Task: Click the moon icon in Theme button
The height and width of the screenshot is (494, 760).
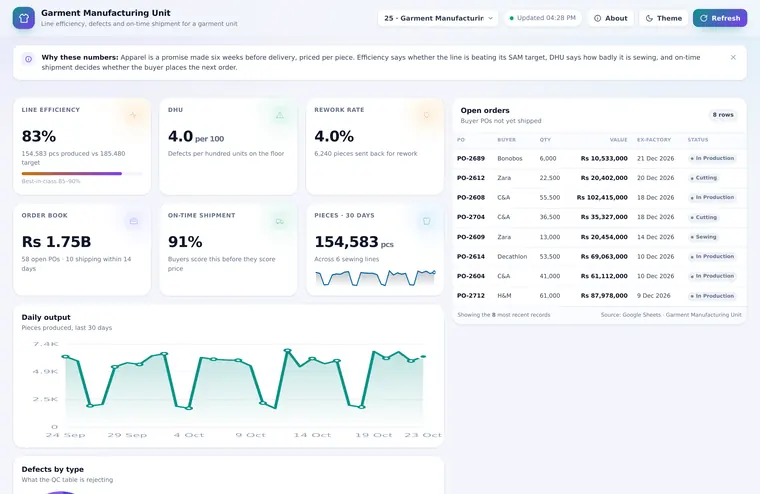Action: pyautogui.click(x=649, y=18)
